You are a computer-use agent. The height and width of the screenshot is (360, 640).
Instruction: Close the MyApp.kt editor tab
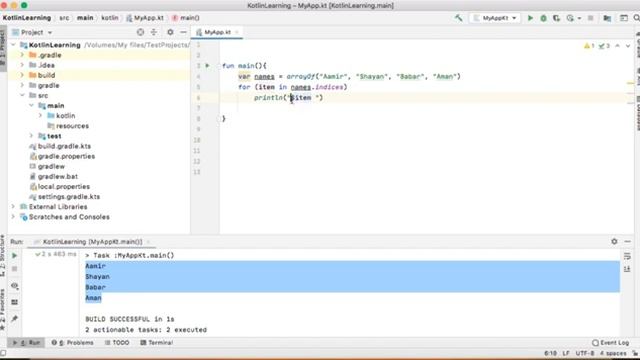[x=237, y=32]
